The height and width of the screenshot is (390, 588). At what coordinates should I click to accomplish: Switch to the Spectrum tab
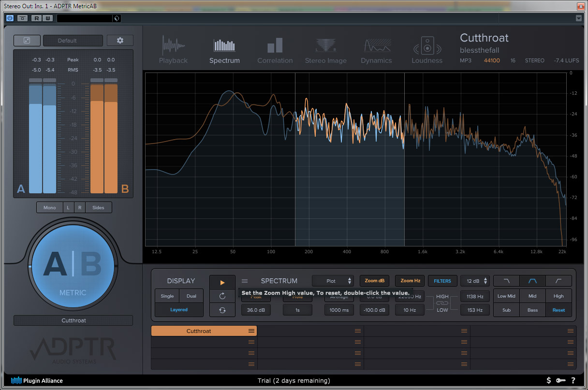click(x=224, y=50)
